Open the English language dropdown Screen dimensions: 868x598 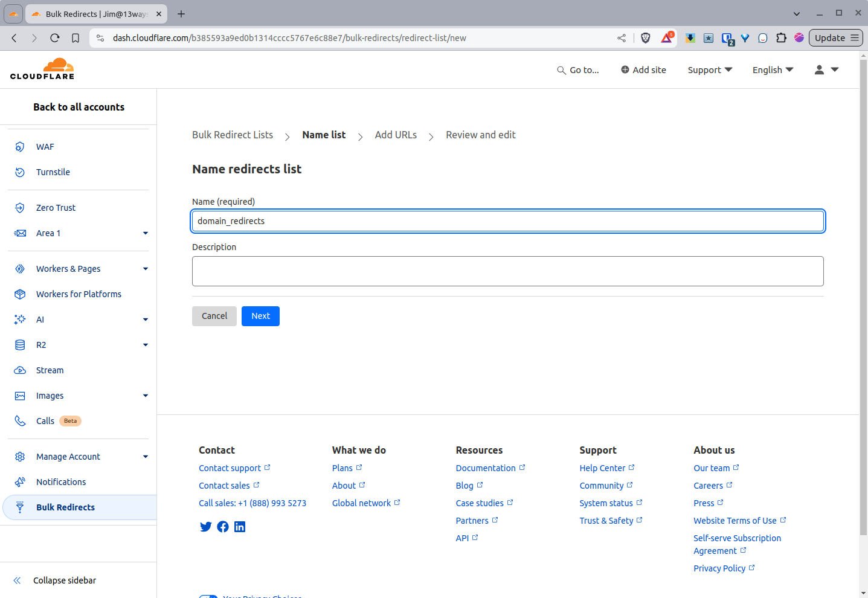tap(773, 70)
